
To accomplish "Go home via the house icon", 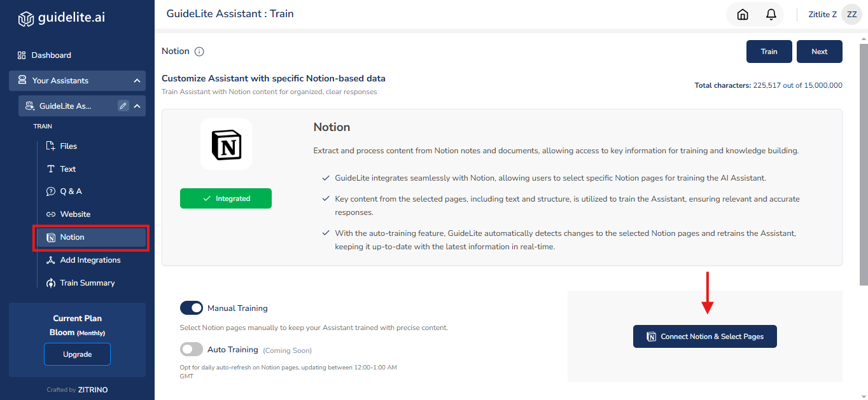I will (x=743, y=15).
